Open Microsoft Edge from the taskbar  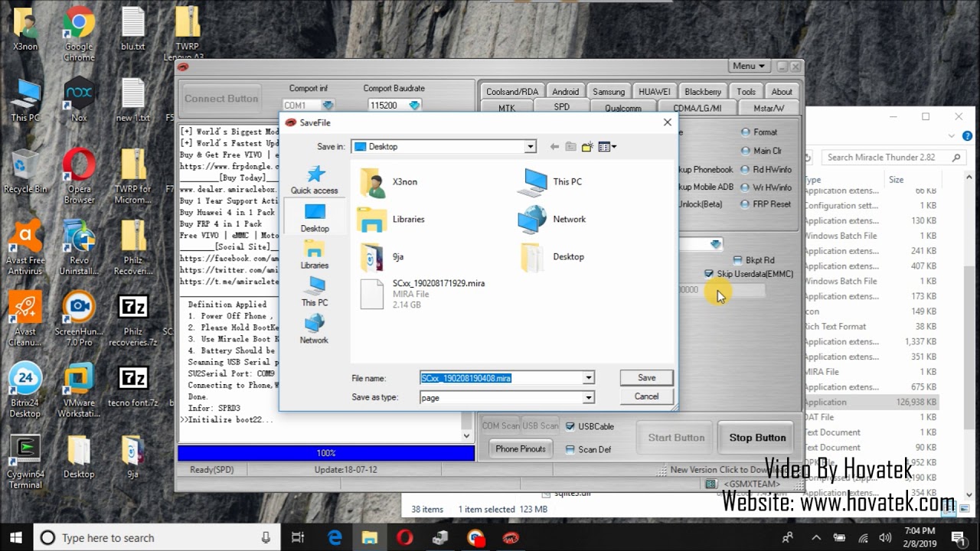(335, 538)
